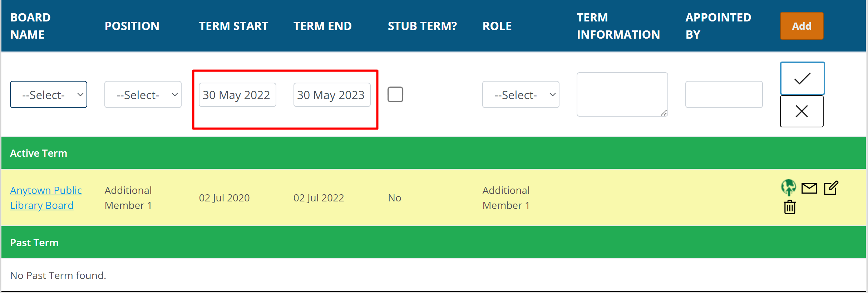
Task: Confirm new term with checkmark button
Action: 802,78
